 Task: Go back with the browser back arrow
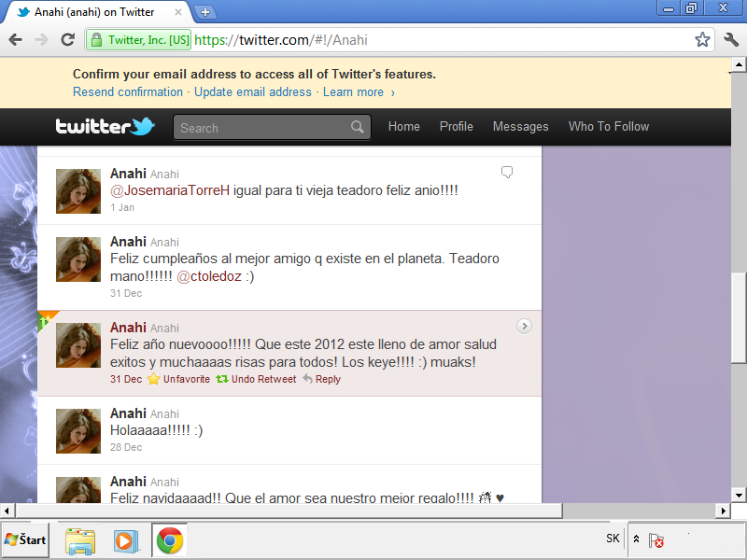tap(15, 40)
